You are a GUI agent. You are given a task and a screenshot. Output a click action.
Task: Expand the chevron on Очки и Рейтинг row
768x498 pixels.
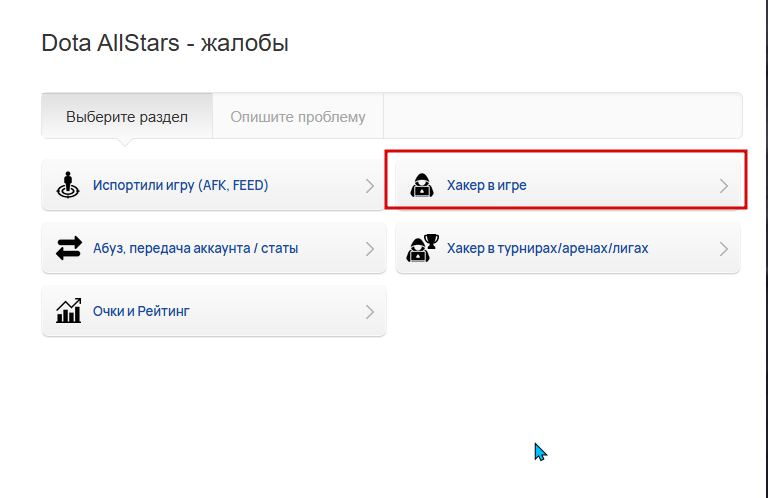370,312
